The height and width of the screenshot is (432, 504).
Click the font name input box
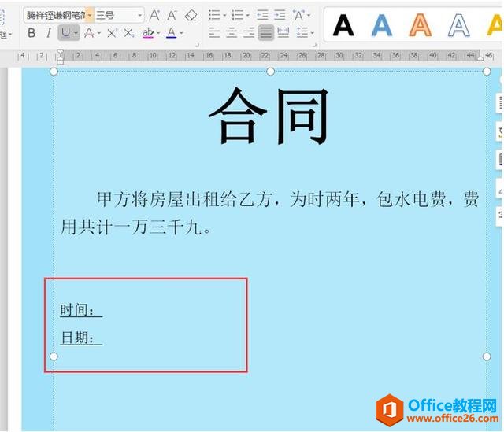pos(55,15)
